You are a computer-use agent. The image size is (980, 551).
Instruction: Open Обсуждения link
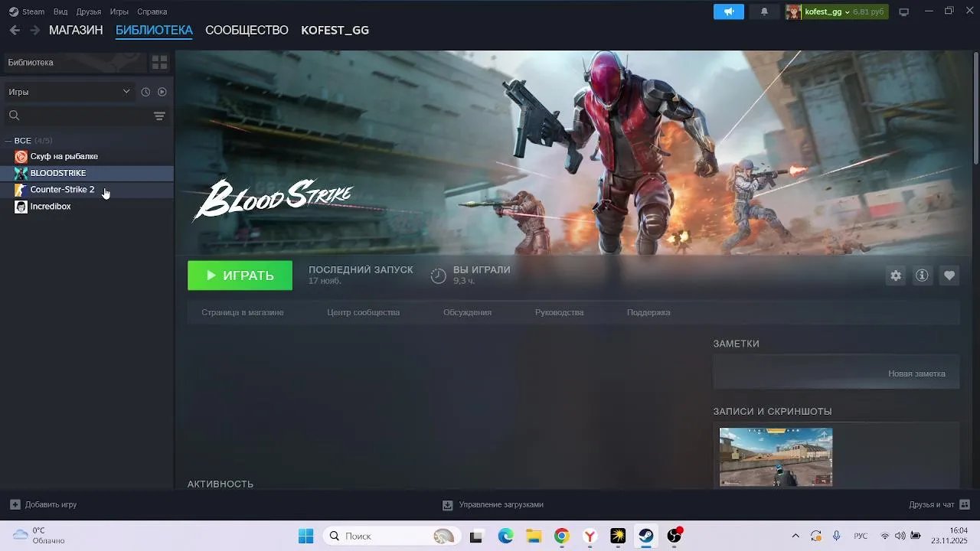point(467,312)
